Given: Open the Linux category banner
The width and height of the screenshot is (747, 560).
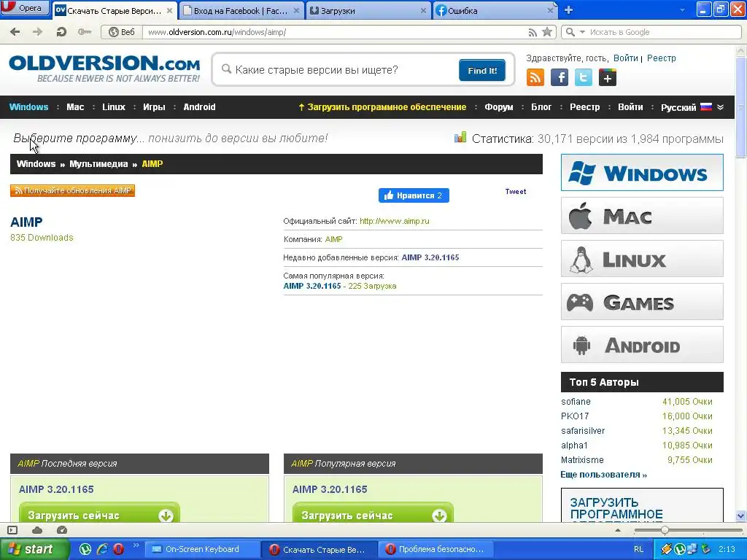Looking at the screenshot, I should click(x=642, y=259).
